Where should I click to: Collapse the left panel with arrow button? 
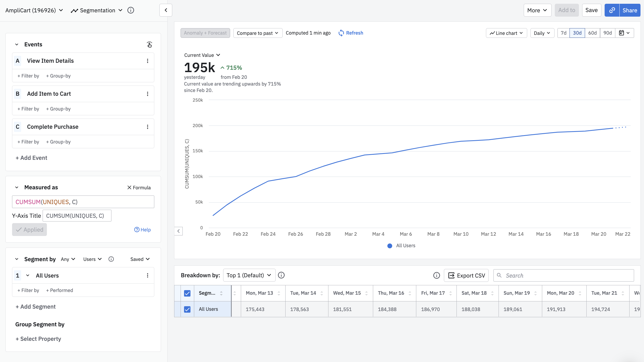tap(166, 10)
